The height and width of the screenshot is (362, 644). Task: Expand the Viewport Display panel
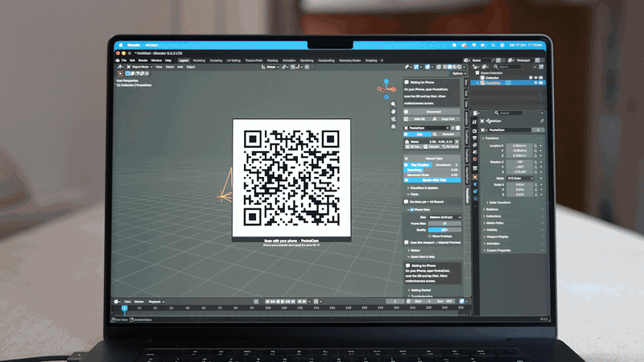496,237
